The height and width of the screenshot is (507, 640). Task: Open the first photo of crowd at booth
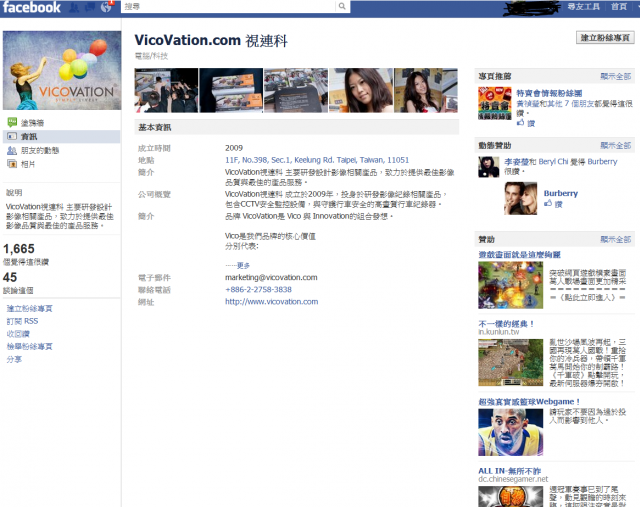[166, 90]
